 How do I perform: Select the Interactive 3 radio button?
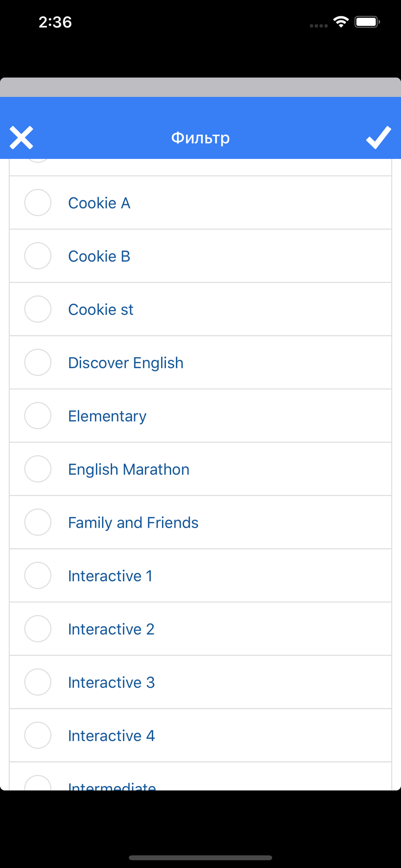[38, 682]
